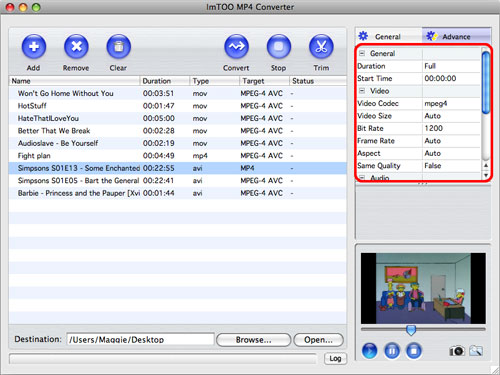Pause the preview video
Viewport: 500px width, 375px height.
(x=392, y=351)
